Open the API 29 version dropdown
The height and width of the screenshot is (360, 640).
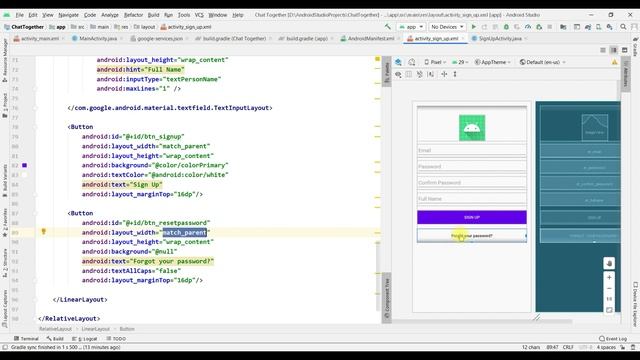pyautogui.click(x=460, y=62)
